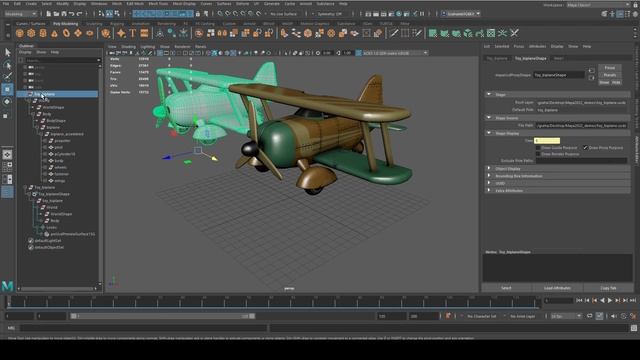Viewport: 640px width, 360px height.
Task: Create a polygon cube from the shelf
Action: click(x=31, y=33)
